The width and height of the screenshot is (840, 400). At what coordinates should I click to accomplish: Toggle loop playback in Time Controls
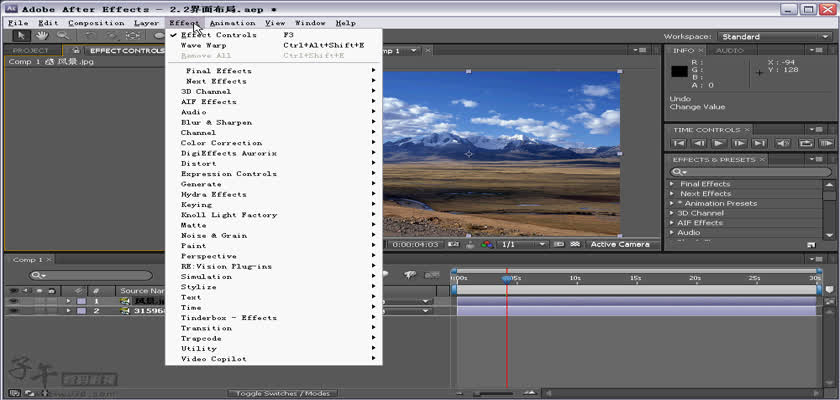806,143
